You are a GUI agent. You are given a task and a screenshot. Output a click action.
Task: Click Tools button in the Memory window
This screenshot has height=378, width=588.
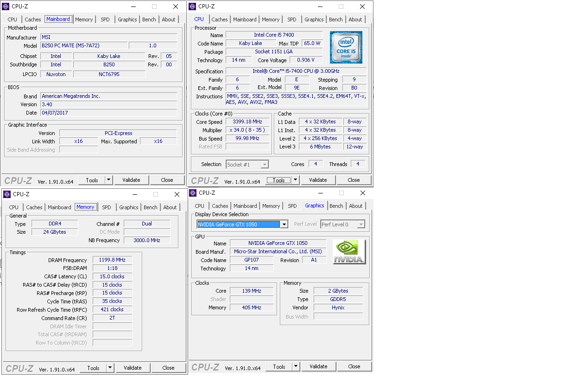click(93, 368)
